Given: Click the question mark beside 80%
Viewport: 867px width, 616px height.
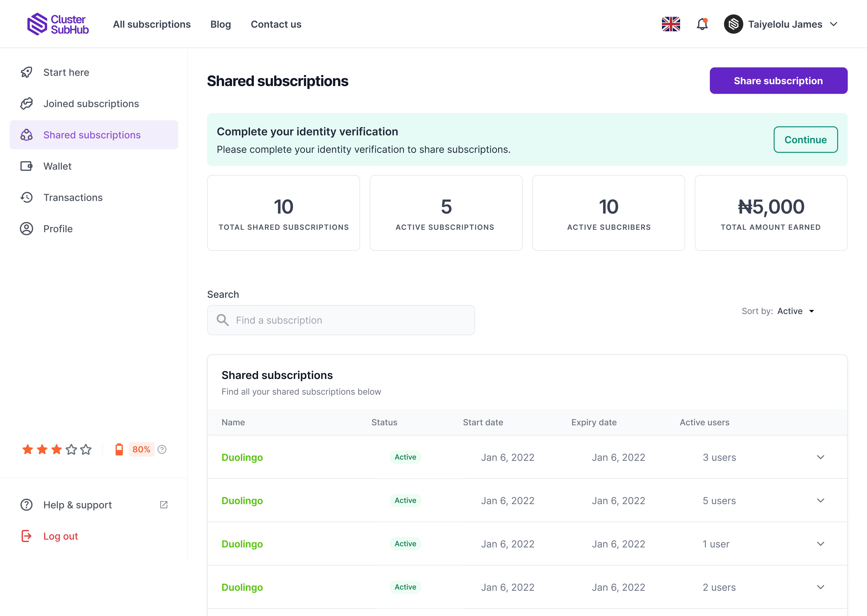Looking at the screenshot, I should [162, 450].
